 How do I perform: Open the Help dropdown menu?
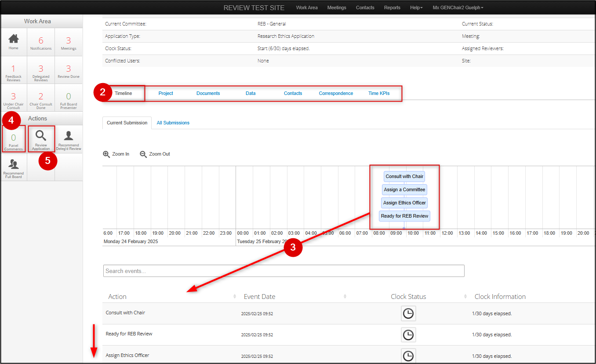[x=416, y=7]
